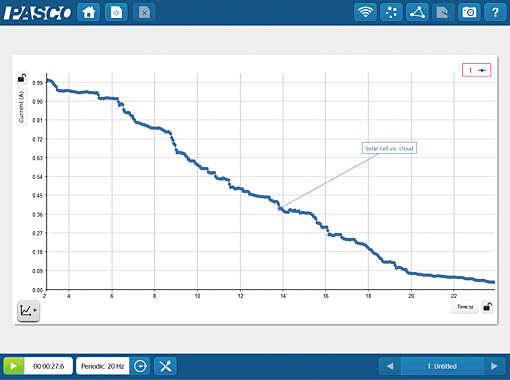Expand the graph tools menu
Image resolution: width=510 pixels, height=380 pixels.
[x=28, y=311]
